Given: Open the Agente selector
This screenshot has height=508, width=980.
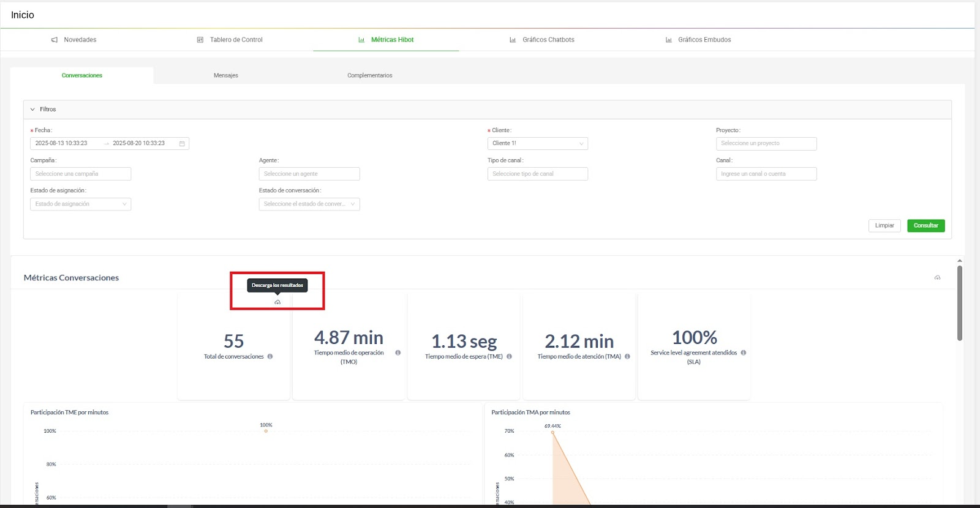Looking at the screenshot, I should 309,174.
